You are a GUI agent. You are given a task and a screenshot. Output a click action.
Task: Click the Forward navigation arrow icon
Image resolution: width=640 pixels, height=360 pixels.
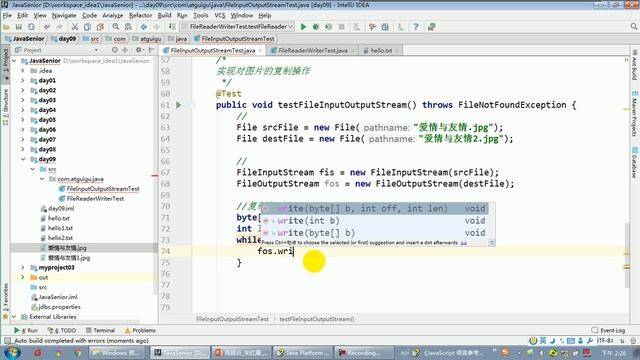pos(156,27)
